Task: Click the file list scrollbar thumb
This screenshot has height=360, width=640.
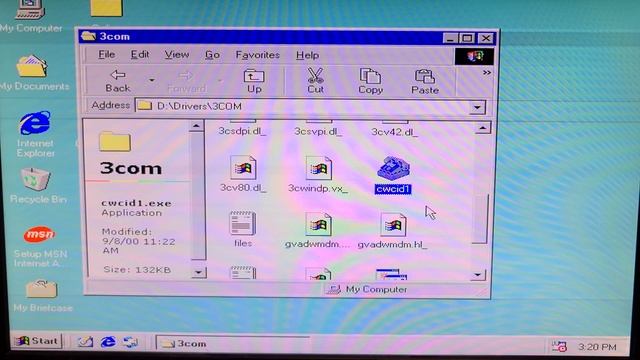Action: (480, 220)
